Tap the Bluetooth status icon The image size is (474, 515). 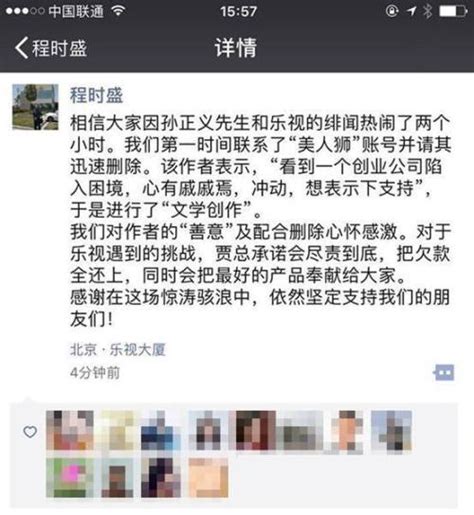click(x=427, y=11)
